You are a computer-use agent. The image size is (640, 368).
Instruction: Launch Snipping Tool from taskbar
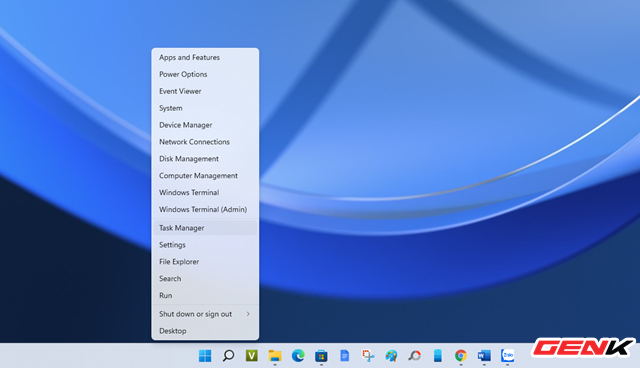click(x=368, y=356)
